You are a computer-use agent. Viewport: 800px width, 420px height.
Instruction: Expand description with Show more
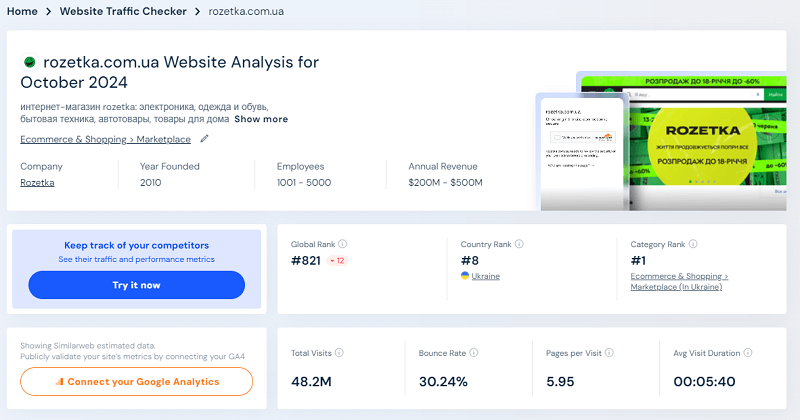261,119
